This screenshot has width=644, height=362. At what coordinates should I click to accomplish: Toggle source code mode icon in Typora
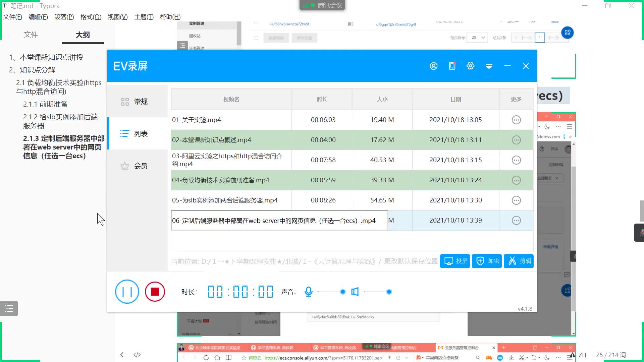click(137, 355)
